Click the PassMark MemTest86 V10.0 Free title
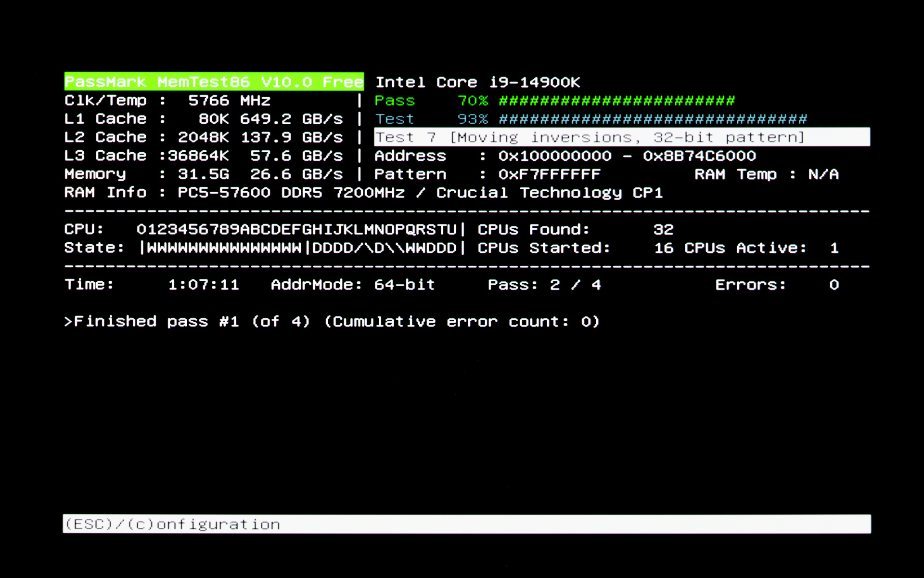924x578 pixels. coord(214,82)
